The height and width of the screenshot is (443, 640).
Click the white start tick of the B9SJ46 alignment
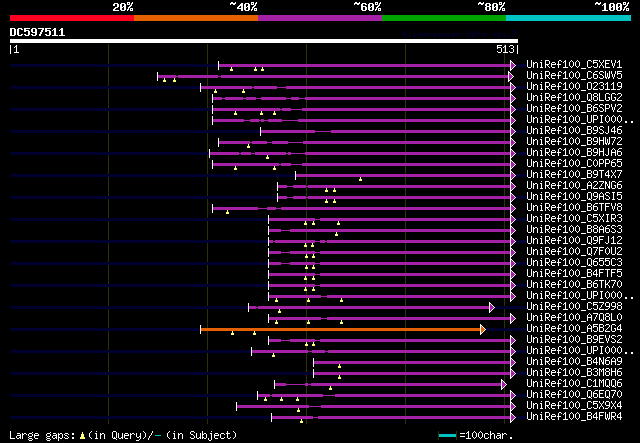click(260, 131)
